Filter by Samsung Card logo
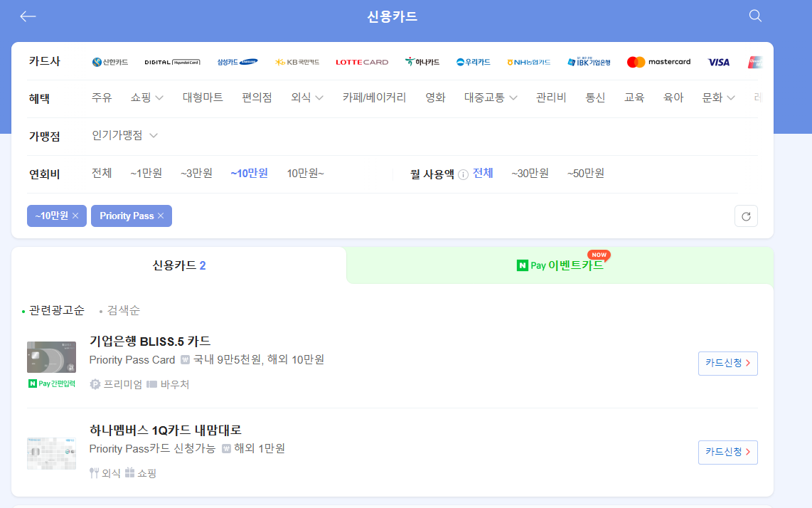This screenshot has width=812, height=508. pos(237,62)
